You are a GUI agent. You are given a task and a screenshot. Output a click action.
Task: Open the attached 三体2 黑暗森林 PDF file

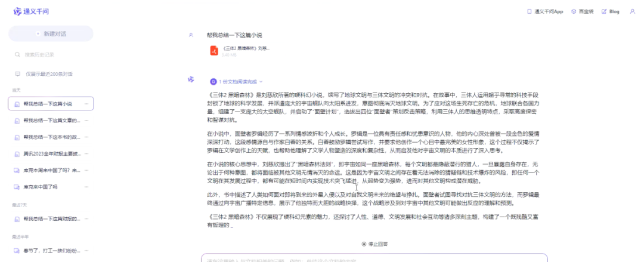tap(240, 51)
